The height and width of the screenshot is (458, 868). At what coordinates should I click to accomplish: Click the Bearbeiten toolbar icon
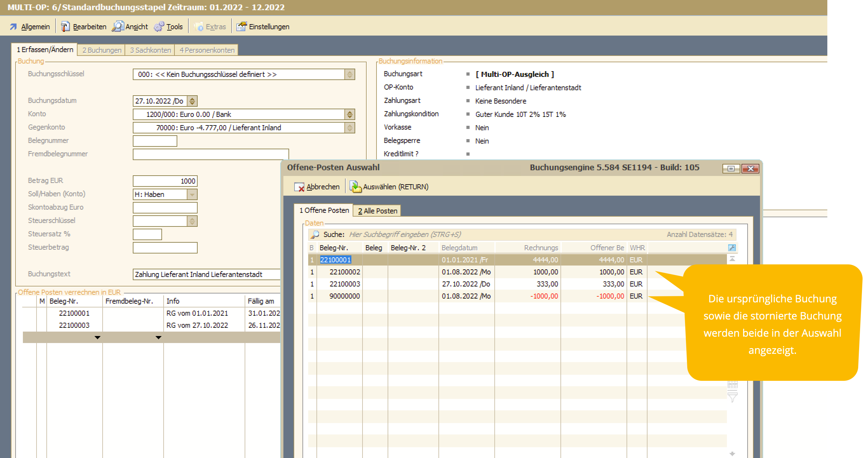[x=65, y=27]
